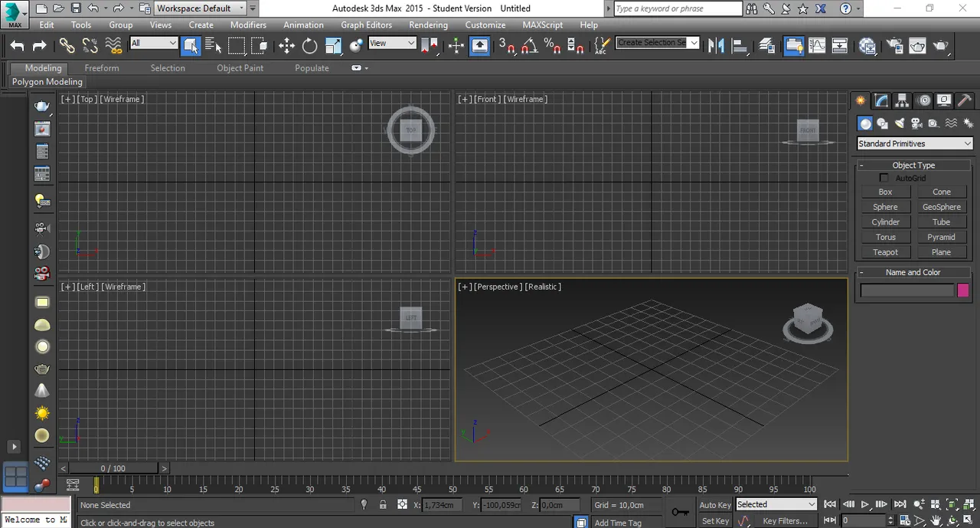Click the Align tool
The width and height of the screenshot is (980, 528).
740,46
